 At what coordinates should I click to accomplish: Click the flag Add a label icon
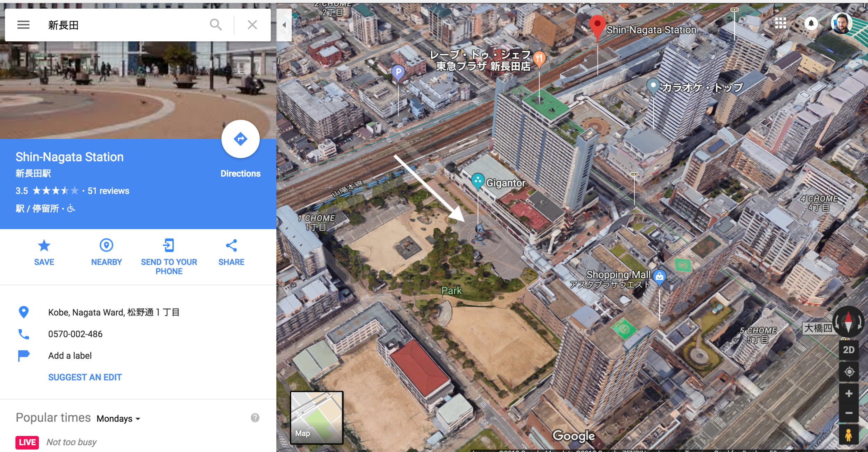[24, 356]
